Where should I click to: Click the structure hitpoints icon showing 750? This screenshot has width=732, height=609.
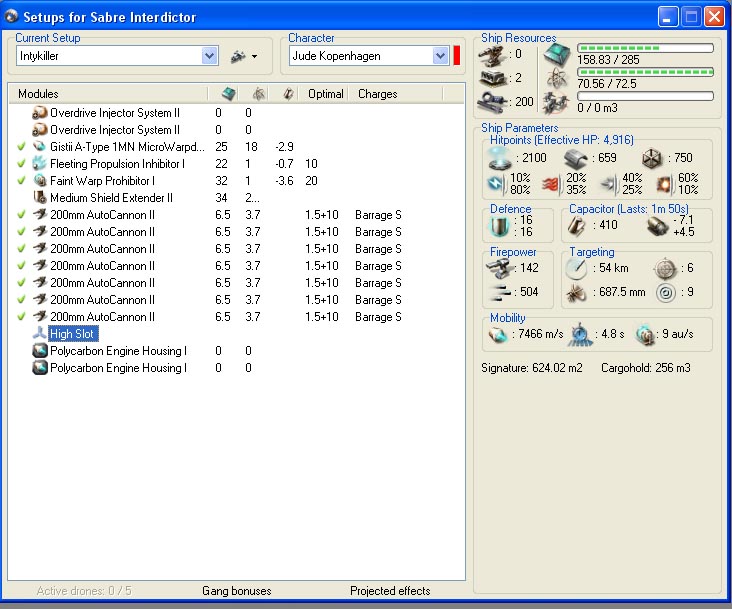point(652,158)
